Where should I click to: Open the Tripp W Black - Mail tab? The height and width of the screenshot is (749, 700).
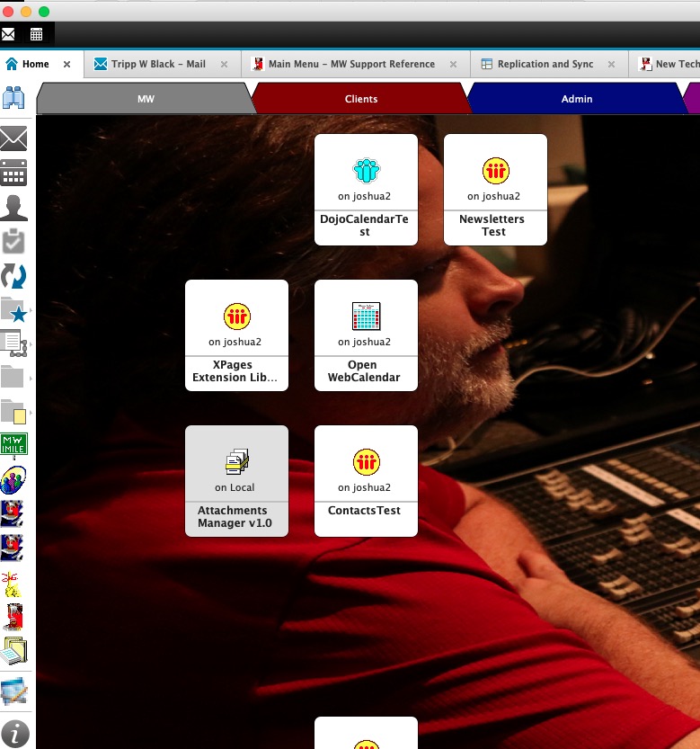(158, 65)
